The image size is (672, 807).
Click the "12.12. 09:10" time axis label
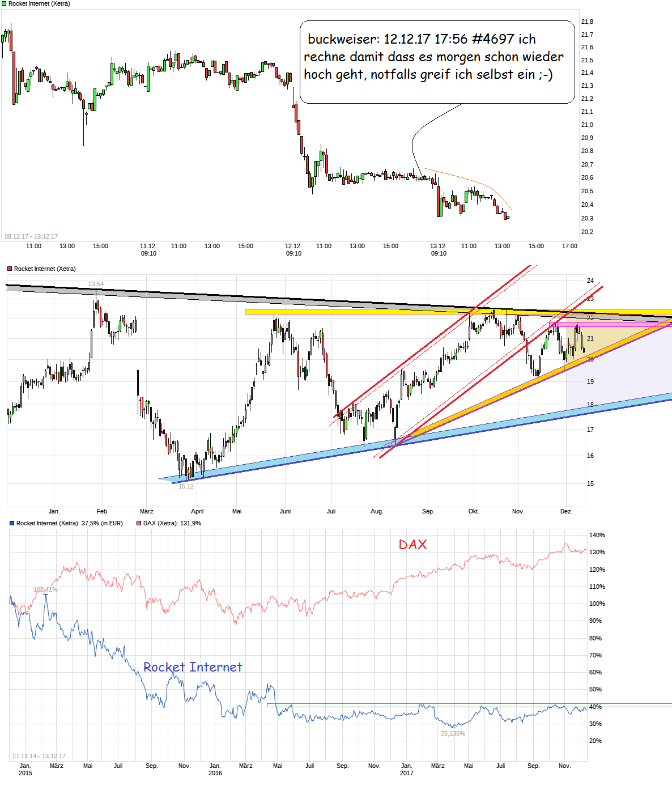[x=294, y=249]
